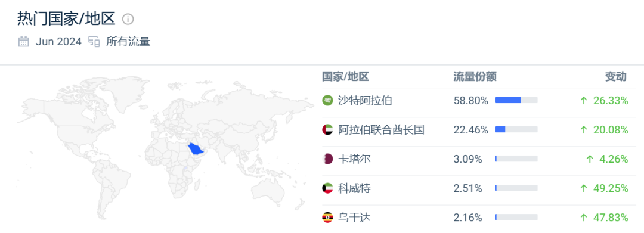This screenshot has width=644, height=233.
Task: Sort by the 变动 column header
Action: (616, 76)
